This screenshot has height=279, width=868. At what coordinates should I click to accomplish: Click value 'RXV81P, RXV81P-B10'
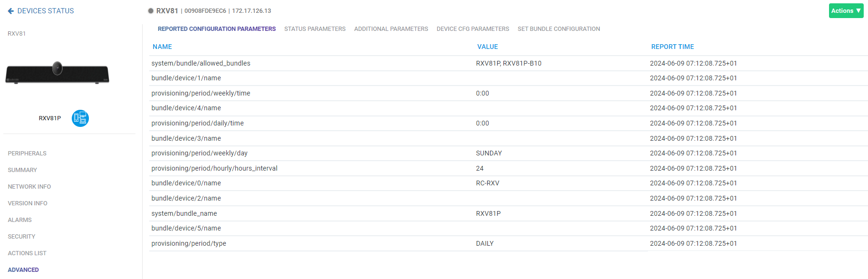(509, 63)
